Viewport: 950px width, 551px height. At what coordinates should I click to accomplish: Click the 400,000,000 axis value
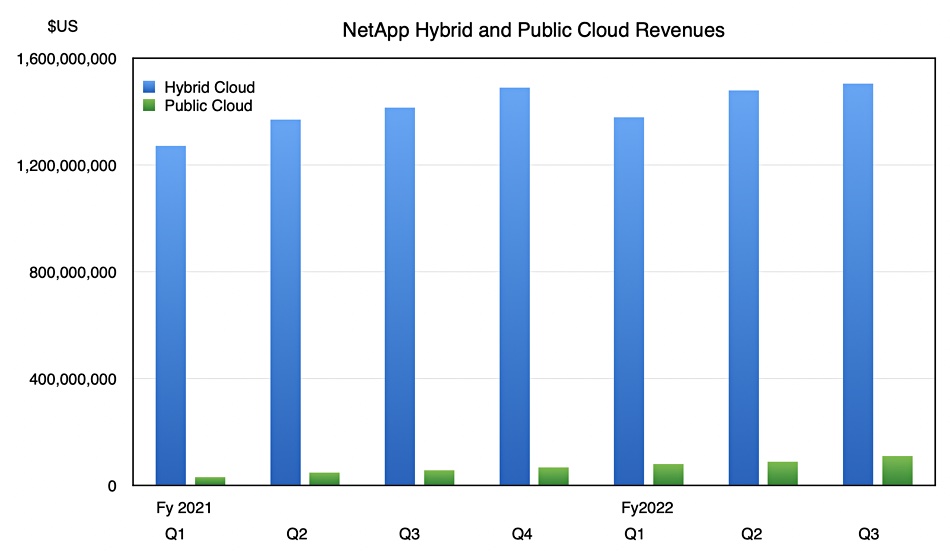pos(73,379)
